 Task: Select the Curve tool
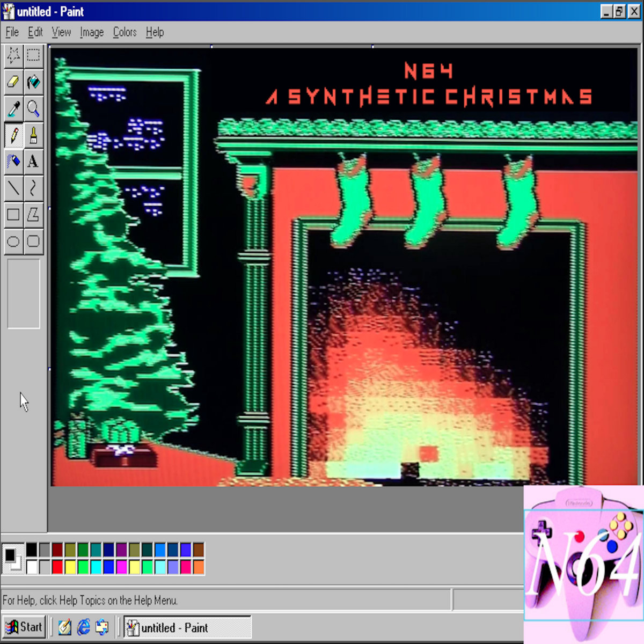click(33, 188)
